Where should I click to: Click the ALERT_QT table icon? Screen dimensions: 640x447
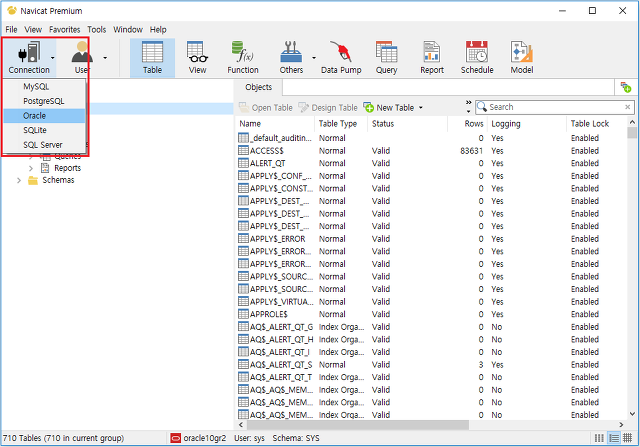(243, 163)
